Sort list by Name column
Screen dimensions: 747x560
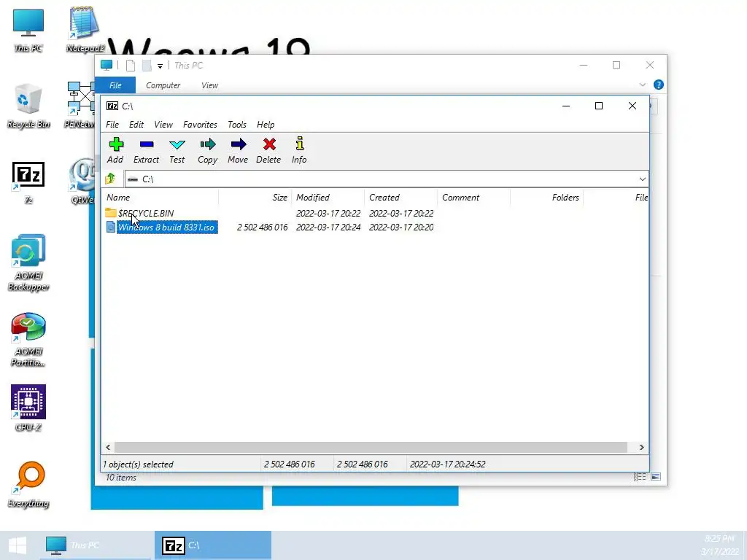click(x=161, y=197)
